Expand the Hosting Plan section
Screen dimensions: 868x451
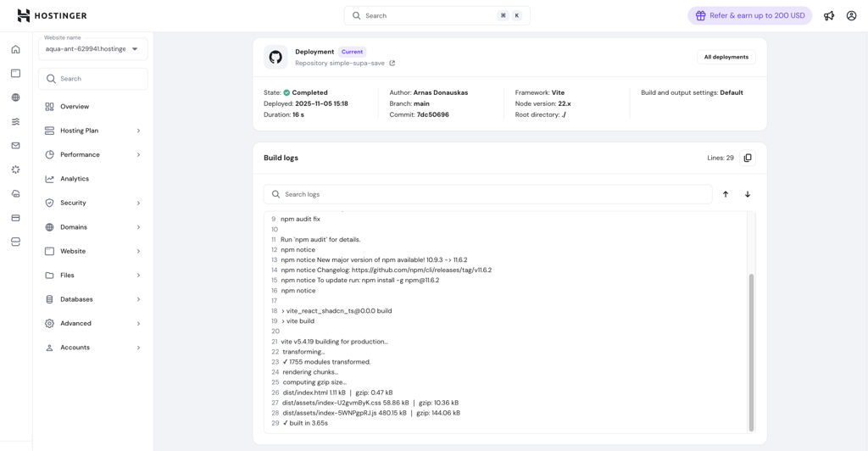click(x=92, y=131)
